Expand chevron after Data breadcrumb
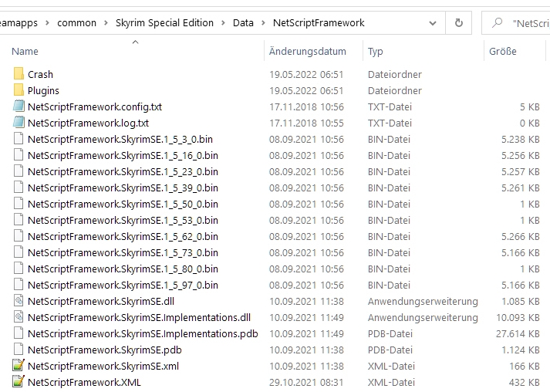Viewport: 550px width, 392px height. (x=263, y=23)
